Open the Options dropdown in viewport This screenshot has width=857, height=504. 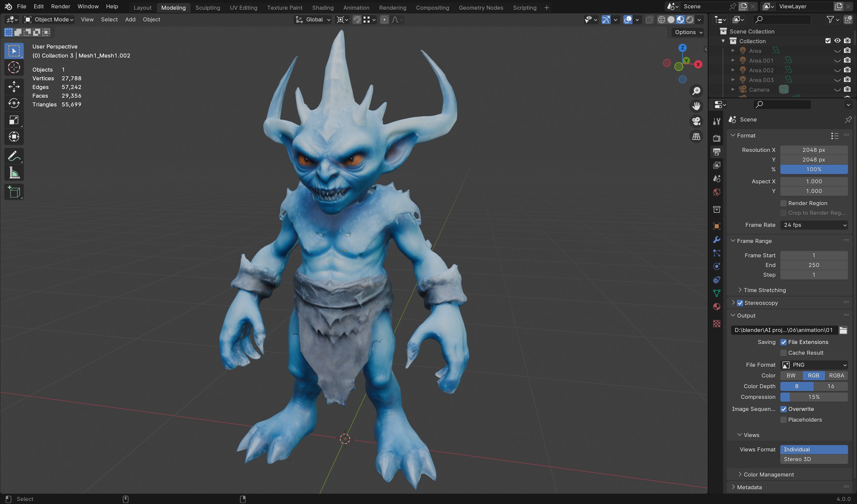click(688, 32)
